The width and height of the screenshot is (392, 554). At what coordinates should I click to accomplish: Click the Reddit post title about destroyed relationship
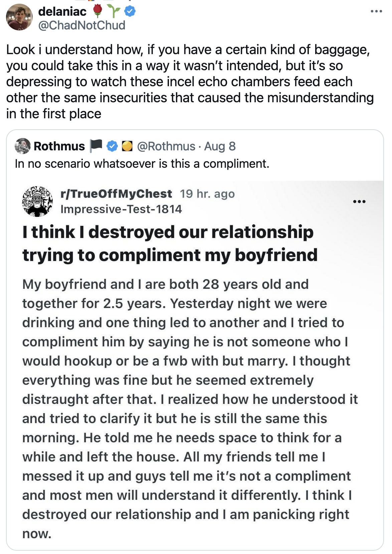point(169,243)
